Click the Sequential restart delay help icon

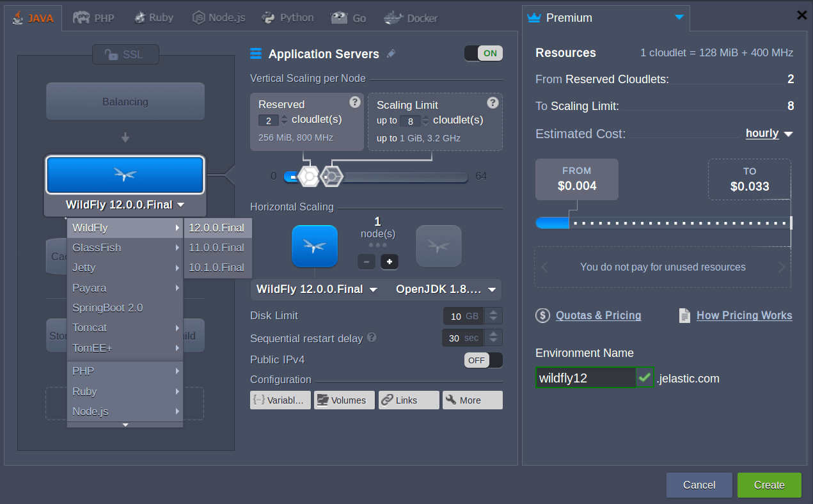tap(372, 337)
